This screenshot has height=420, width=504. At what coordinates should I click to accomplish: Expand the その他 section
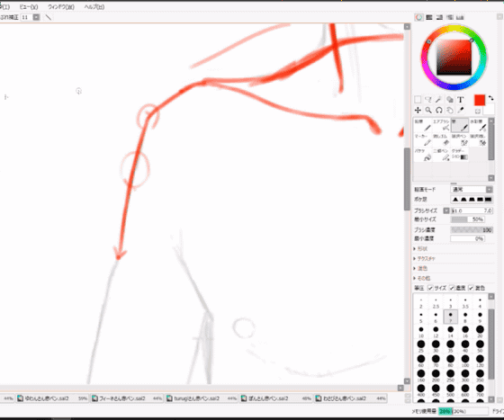pyautogui.click(x=423, y=278)
